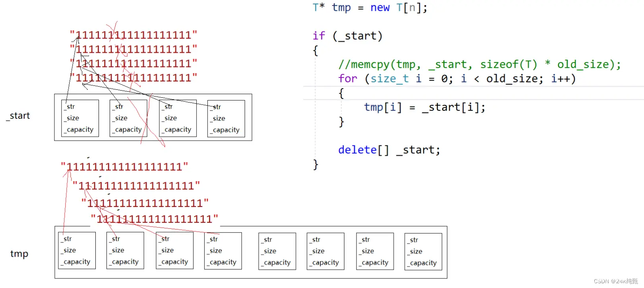Select the "new" keyword in the first code line
This screenshot has width=644, height=288.
pos(380,8)
